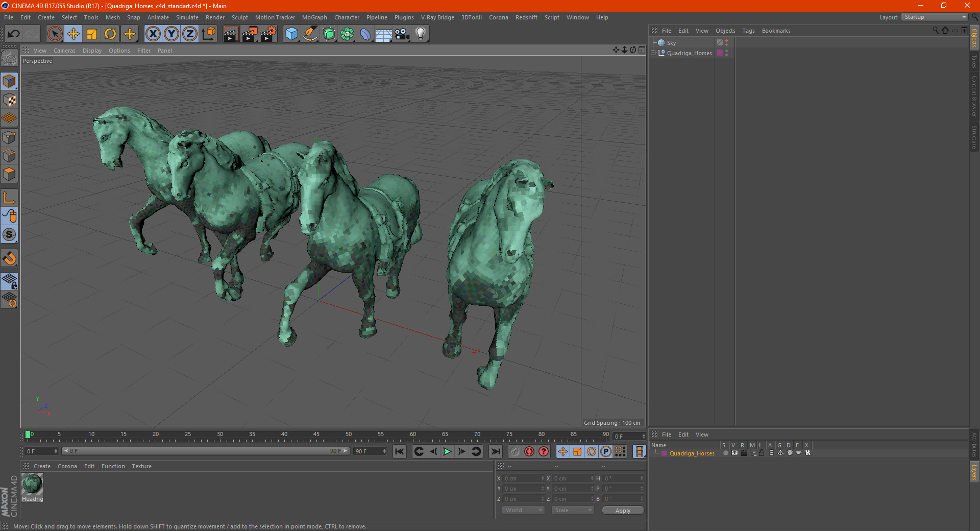Open the Scale mode dropdown
The height and width of the screenshot is (531, 980).
click(573, 510)
